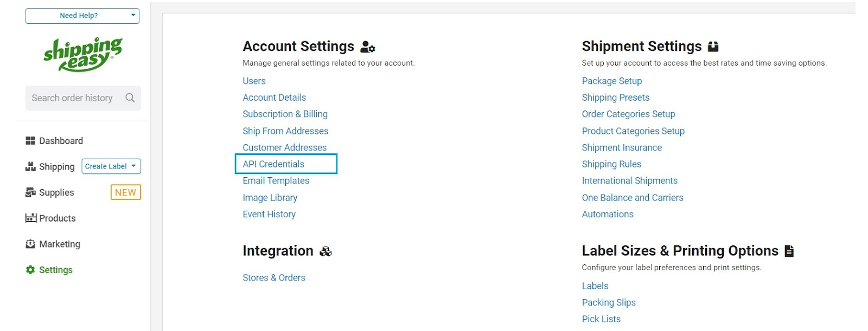Open Shipping in the sidebar
868x331 pixels.
pyautogui.click(x=57, y=167)
